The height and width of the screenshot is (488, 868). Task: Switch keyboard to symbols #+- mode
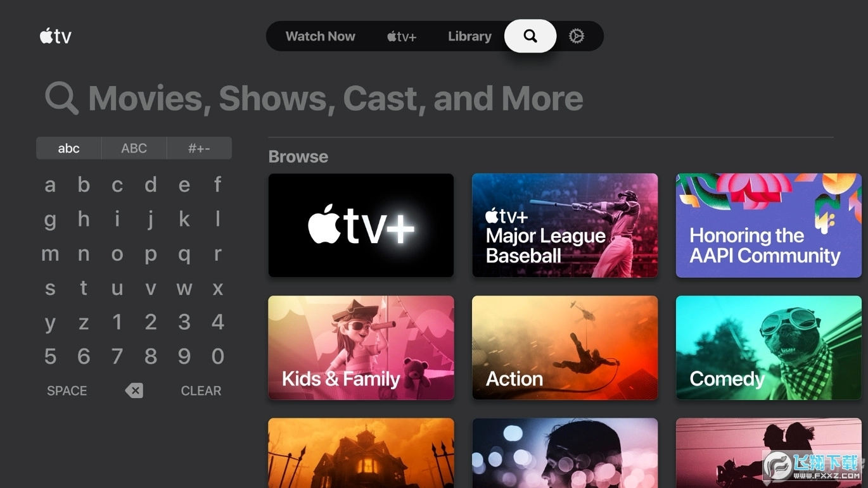pyautogui.click(x=199, y=148)
